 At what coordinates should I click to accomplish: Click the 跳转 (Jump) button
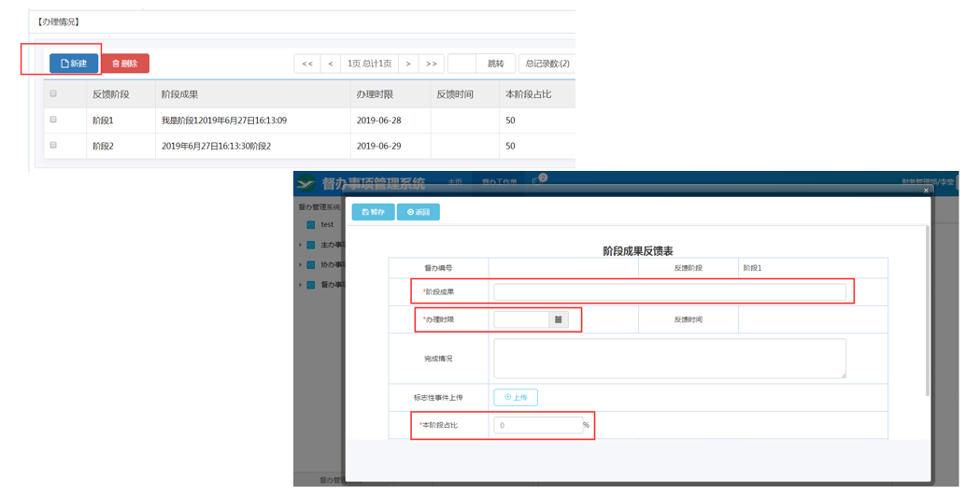tap(495, 64)
